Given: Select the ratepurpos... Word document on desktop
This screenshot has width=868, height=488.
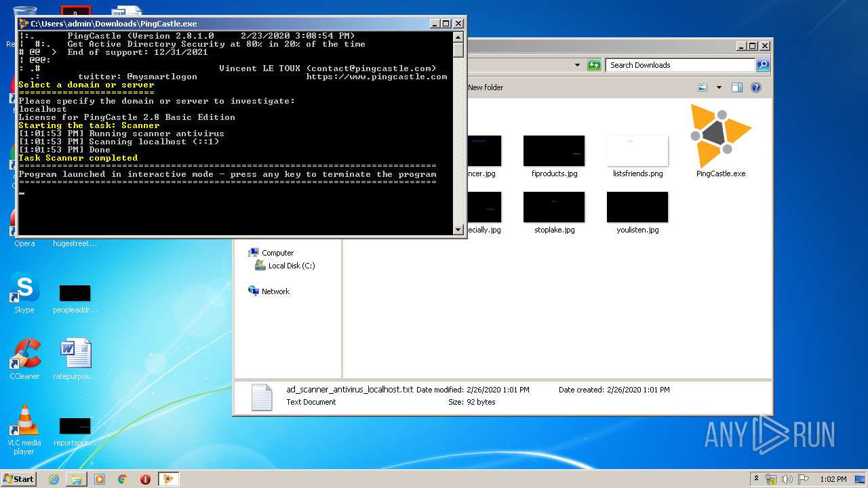Looking at the screenshot, I should point(75,359).
